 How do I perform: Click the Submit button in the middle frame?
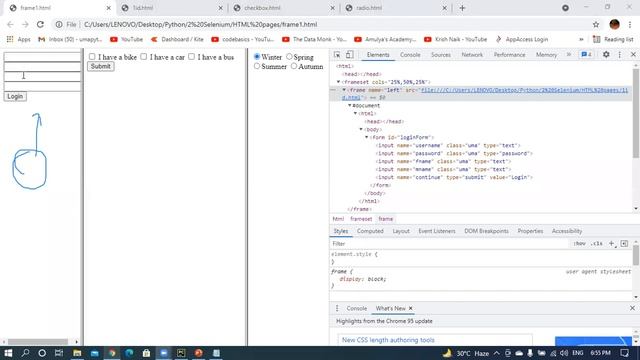(100, 66)
